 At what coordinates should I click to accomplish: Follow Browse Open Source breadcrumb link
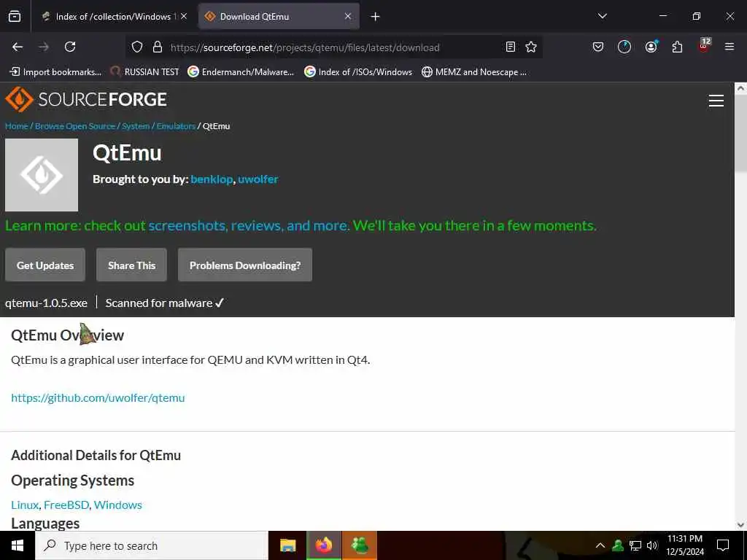tap(75, 126)
